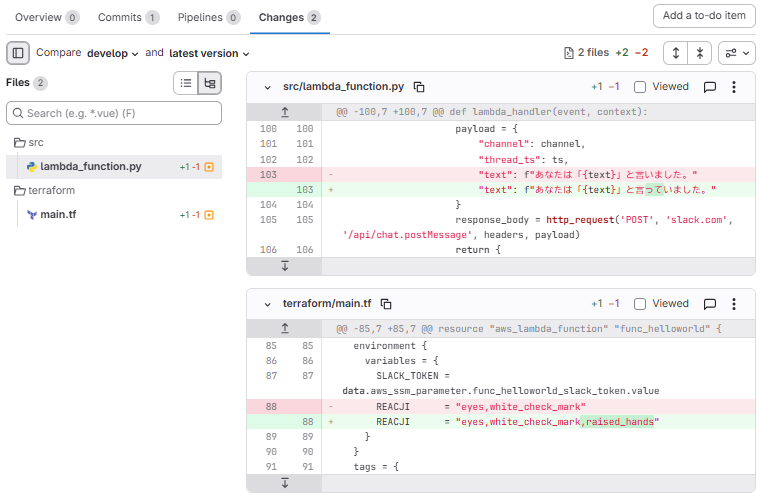Switch file browser to tree view
This screenshot has height=498, width=762.
pyautogui.click(x=209, y=84)
